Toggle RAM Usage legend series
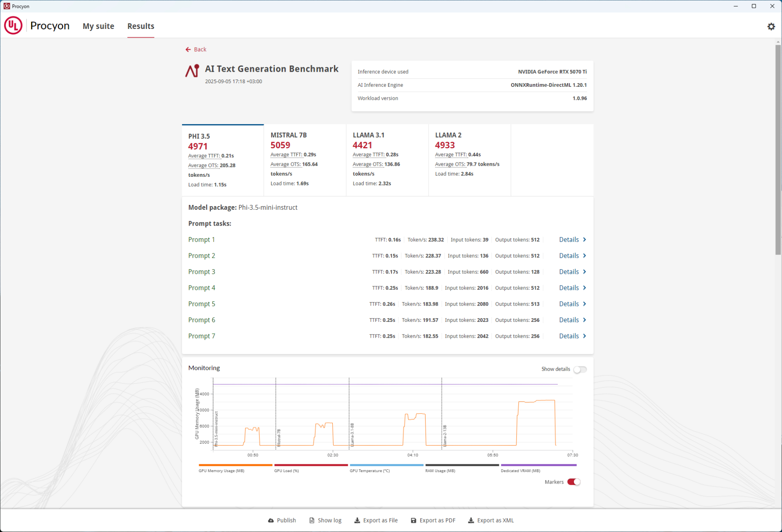782x532 pixels. point(462,468)
